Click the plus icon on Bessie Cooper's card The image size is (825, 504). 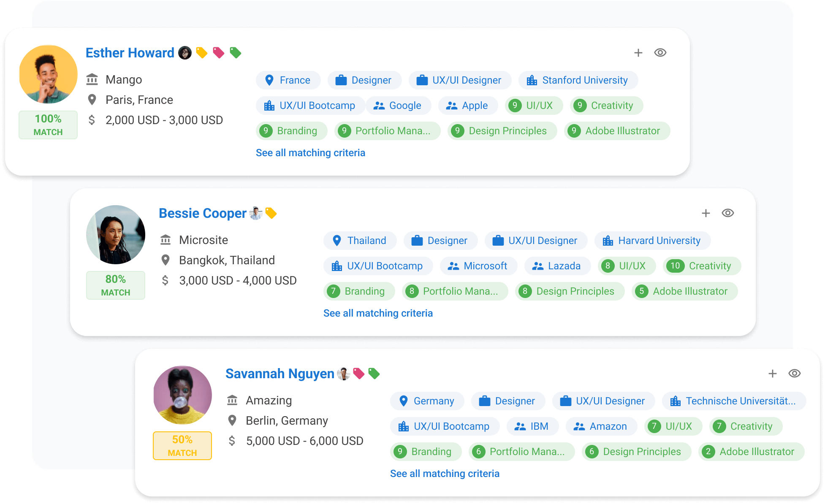pyautogui.click(x=706, y=213)
